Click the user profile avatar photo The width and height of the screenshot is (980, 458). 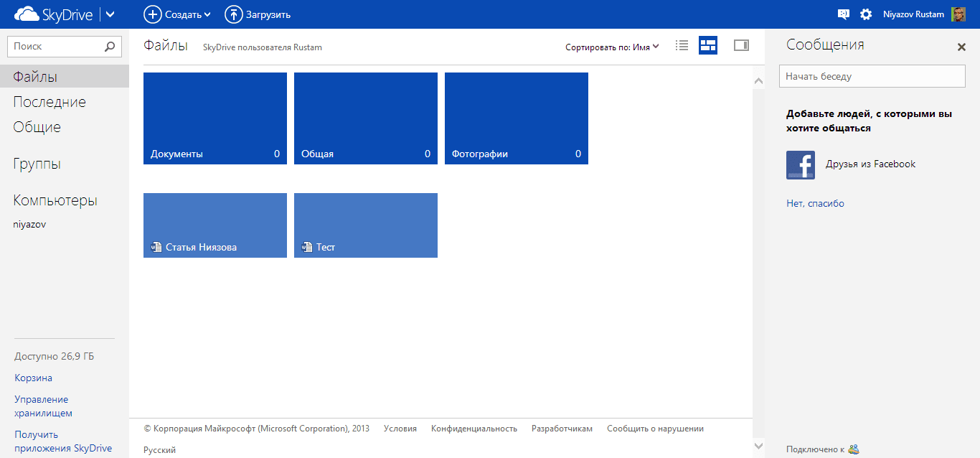click(958, 14)
